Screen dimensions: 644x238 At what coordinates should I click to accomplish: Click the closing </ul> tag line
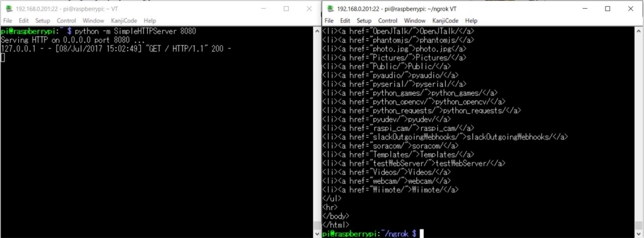pyautogui.click(x=332, y=198)
